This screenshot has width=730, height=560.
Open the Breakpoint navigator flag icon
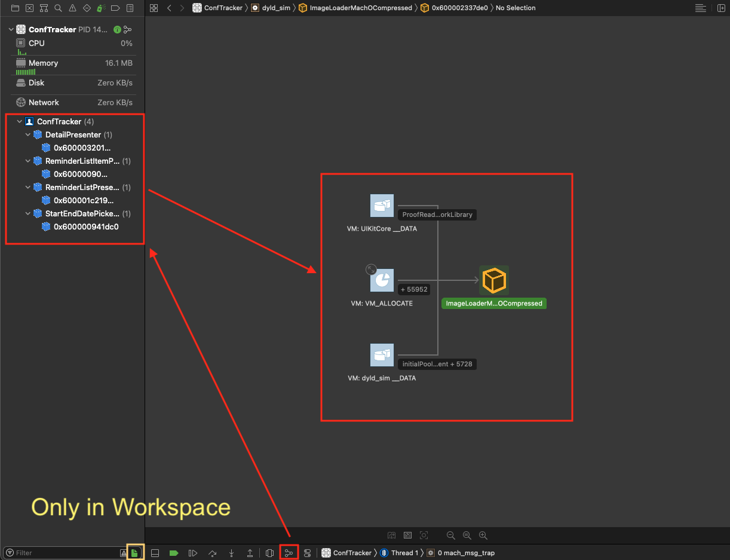point(115,8)
